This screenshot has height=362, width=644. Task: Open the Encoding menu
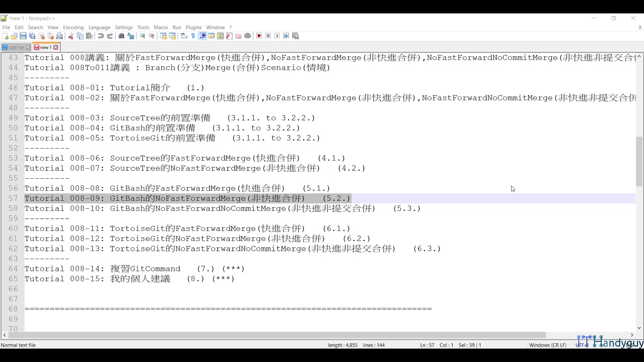[73, 27]
